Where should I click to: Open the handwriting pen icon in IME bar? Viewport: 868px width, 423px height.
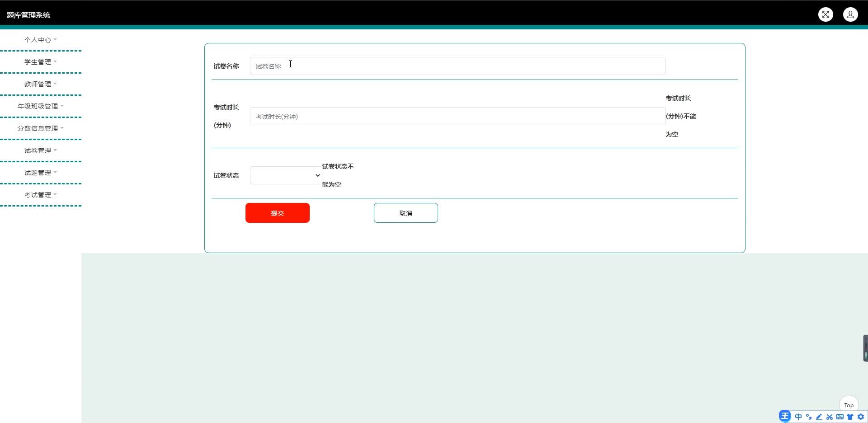click(x=819, y=417)
